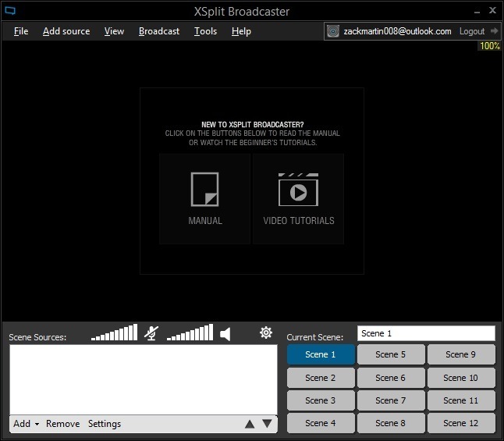
Task: Click the XSplit logo icon in title bar
Action: (x=10, y=11)
